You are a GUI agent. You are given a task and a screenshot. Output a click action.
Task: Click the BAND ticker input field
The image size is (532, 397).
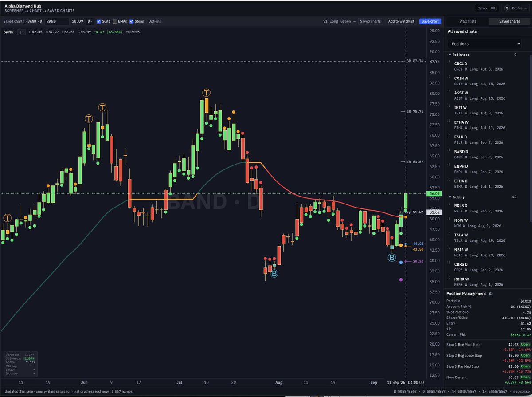(57, 21)
